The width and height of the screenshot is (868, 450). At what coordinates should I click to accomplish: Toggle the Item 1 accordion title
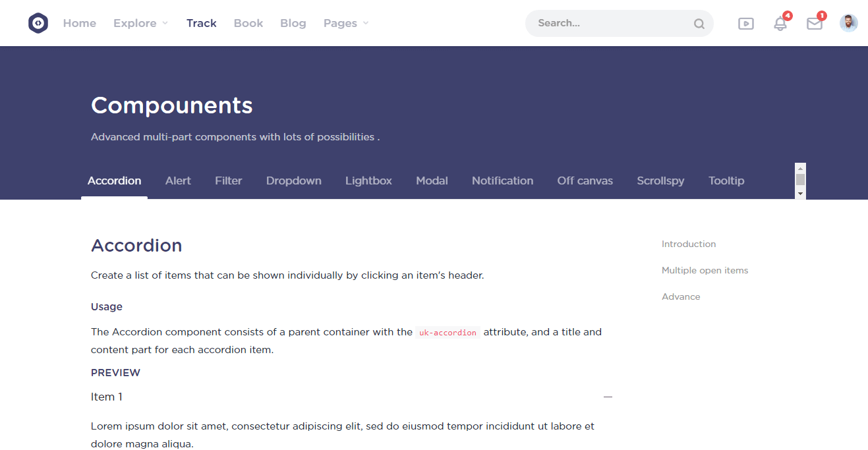pos(107,397)
